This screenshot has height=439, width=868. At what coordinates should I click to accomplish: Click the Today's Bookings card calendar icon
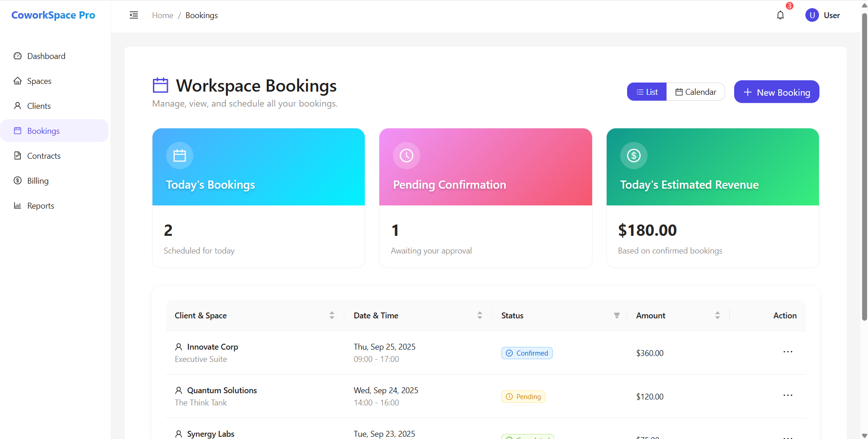pos(180,156)
